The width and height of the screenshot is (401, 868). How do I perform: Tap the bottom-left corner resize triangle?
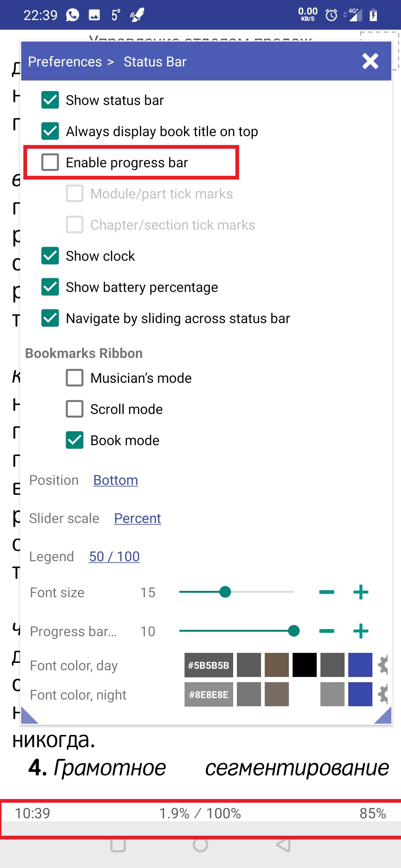(28, 717)
